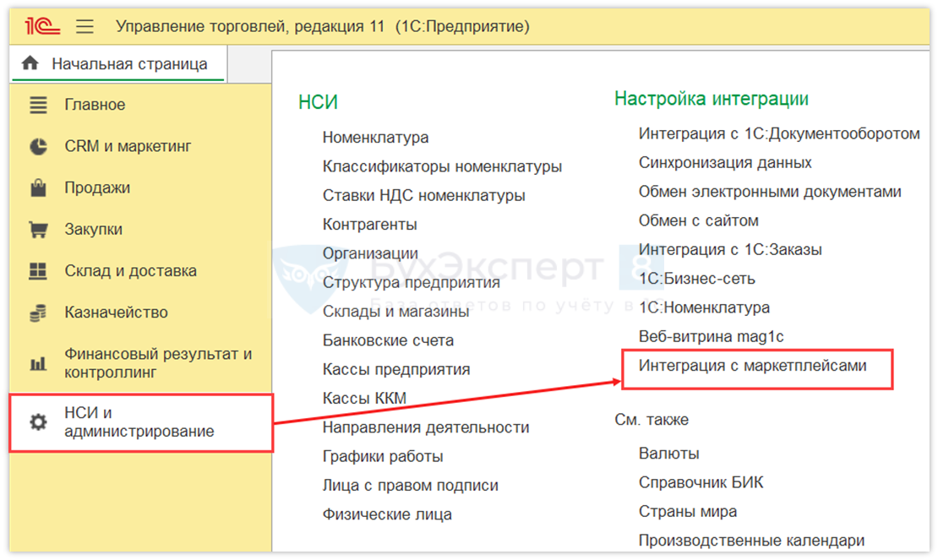Open Обмен с сайтом

tap(698, 220)
